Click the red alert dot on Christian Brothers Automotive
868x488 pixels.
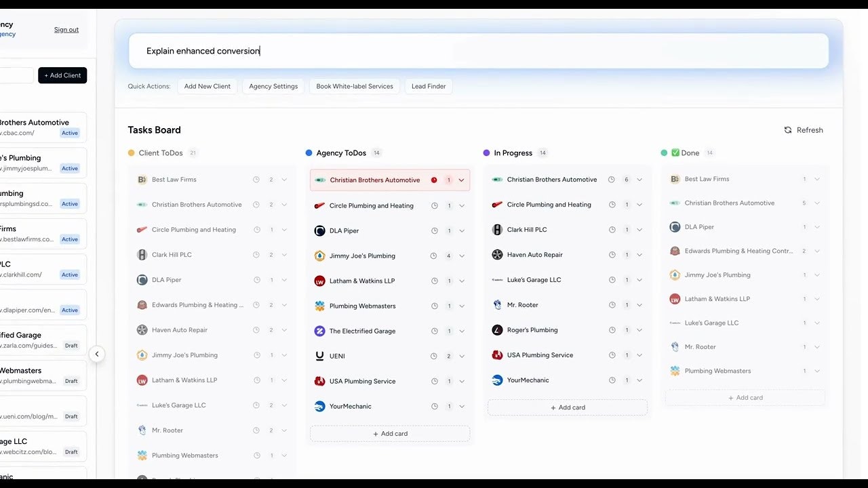click(x=434, y=180)
